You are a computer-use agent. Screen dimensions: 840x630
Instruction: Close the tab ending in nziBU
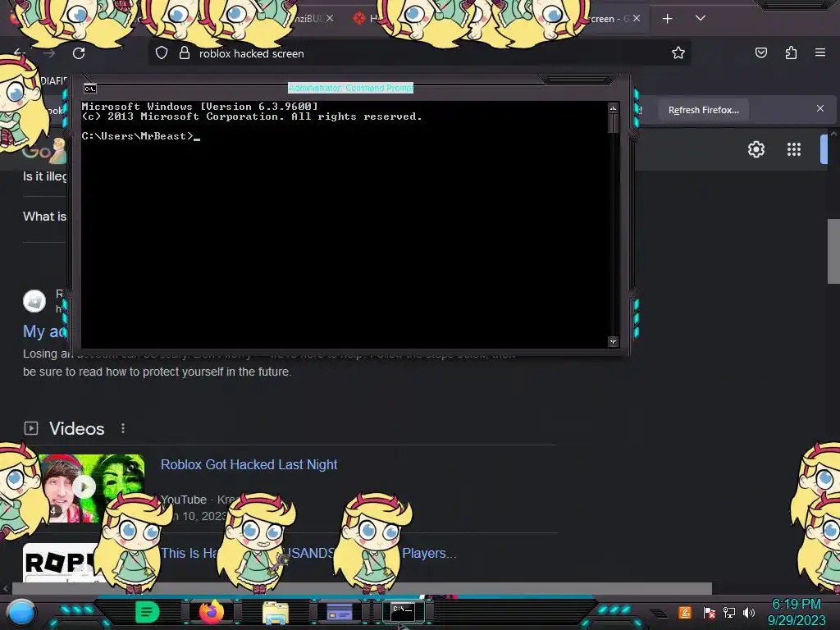(330, 18)
